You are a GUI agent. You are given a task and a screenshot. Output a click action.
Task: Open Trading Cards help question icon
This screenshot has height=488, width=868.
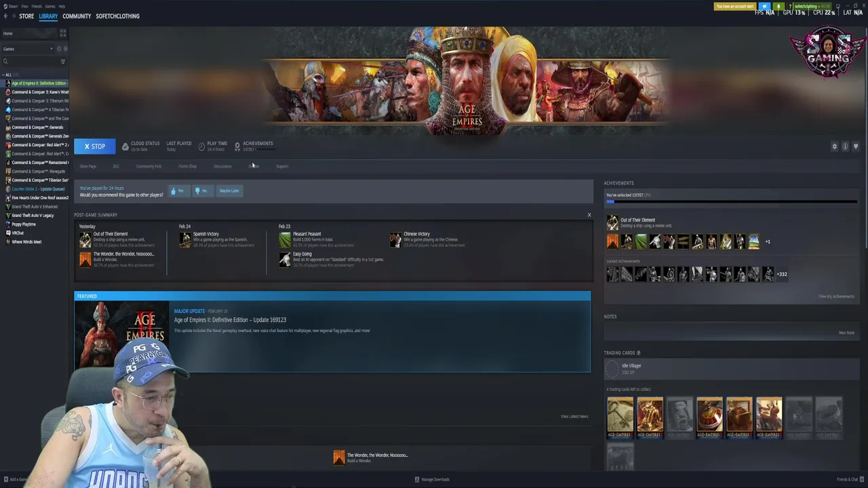638,353
